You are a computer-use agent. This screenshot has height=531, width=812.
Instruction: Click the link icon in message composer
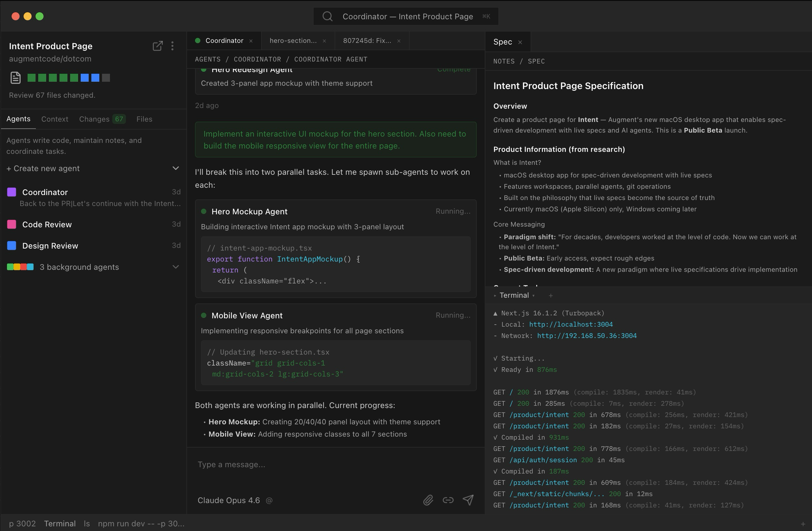(448, 500)
